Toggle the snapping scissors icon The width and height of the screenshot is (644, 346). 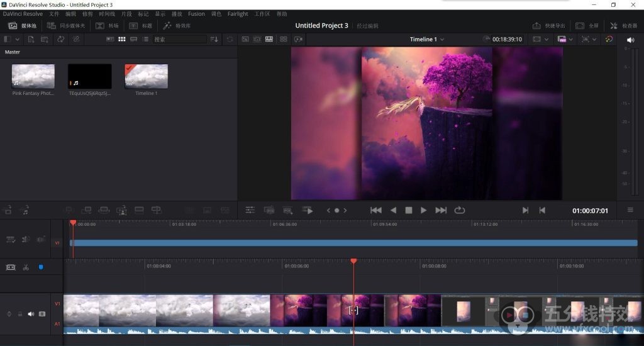click(x=26, y=267)
